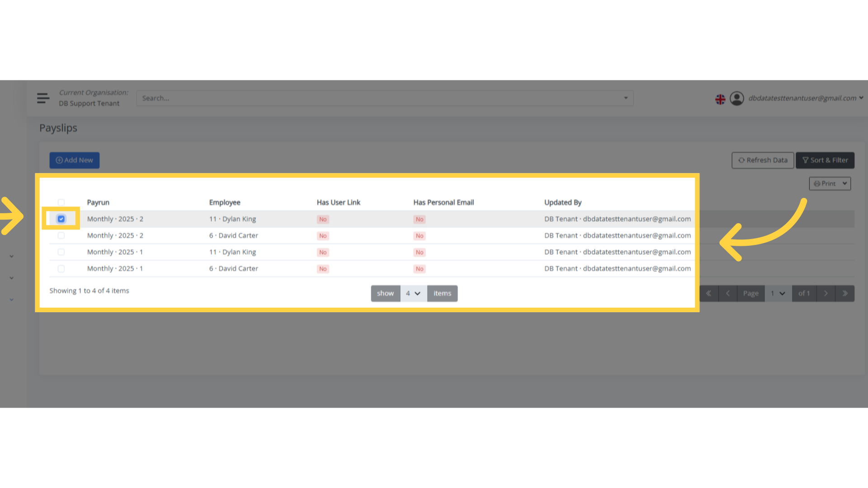Image resolution: width=868 pixels, height=488 pixels.
Task: Expand the Print button dropdown arrow
Action: click(x=844, y=183)
